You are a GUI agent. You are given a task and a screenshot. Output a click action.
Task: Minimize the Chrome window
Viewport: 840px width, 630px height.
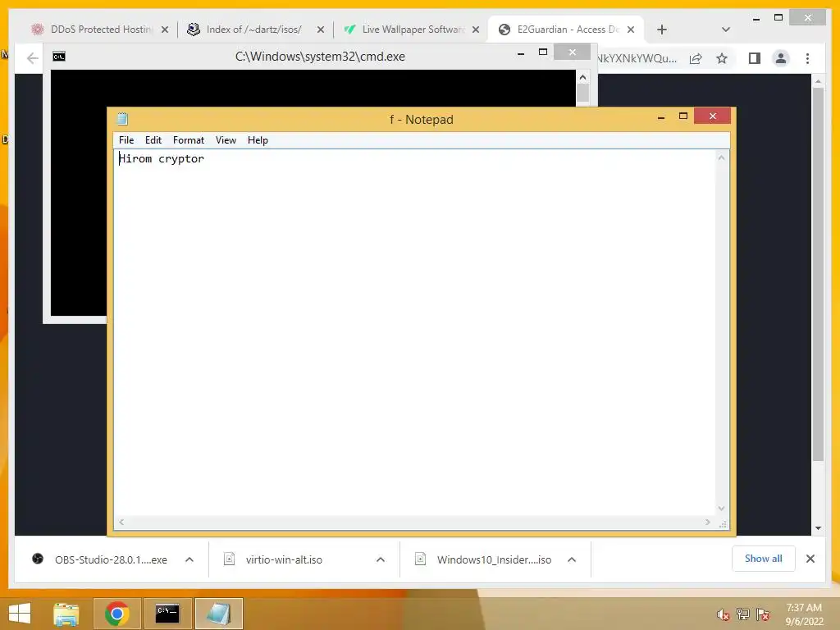pyautogui.click(x=756, y=19)
